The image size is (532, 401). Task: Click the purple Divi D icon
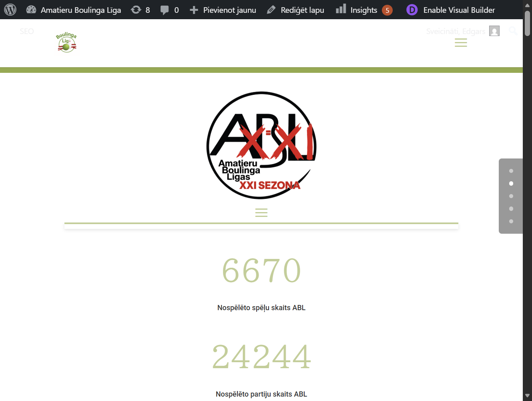[412, 10]
